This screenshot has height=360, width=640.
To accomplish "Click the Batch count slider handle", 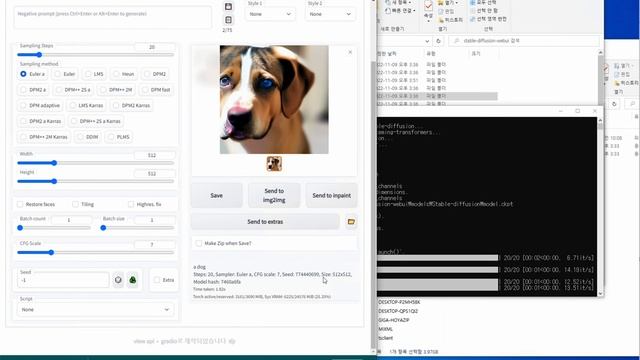I will 20,228.
